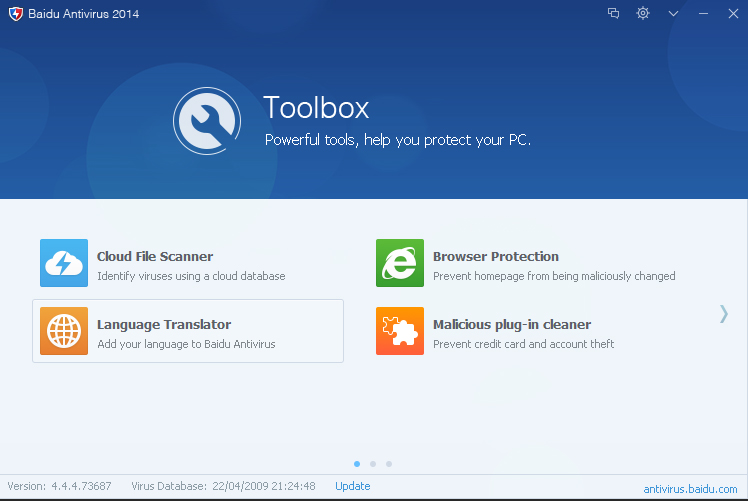
Task: Click 'Add your language to Baidu Antivirus' text
Action: pyautogui.click(x=186, y=344)
